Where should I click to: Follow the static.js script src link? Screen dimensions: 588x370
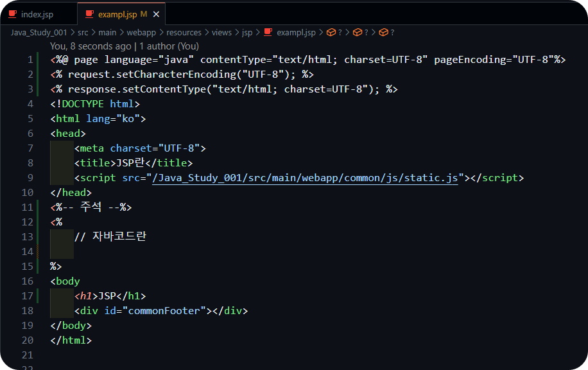pyautogui.click(x=305, y=178)
